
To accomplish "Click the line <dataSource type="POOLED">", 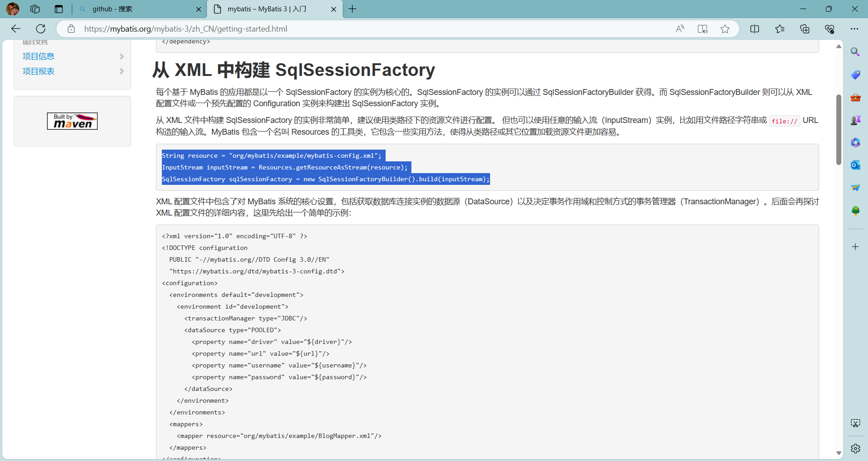I will tap(233, 330).
